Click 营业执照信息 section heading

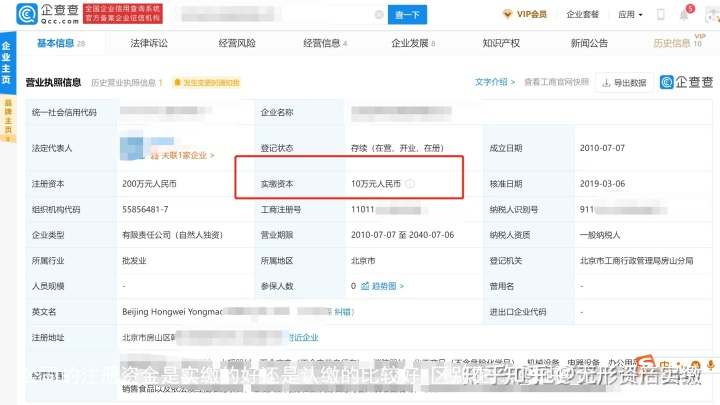coord(53,83)
